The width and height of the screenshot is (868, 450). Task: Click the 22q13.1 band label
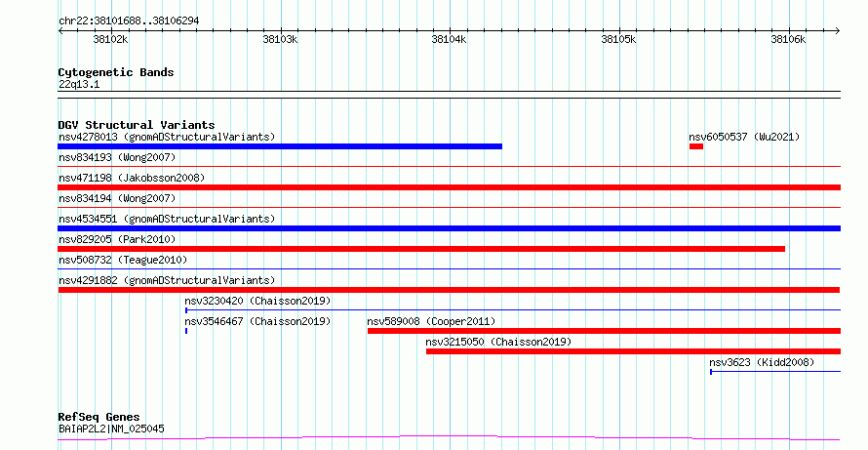(x=79, y=85)
